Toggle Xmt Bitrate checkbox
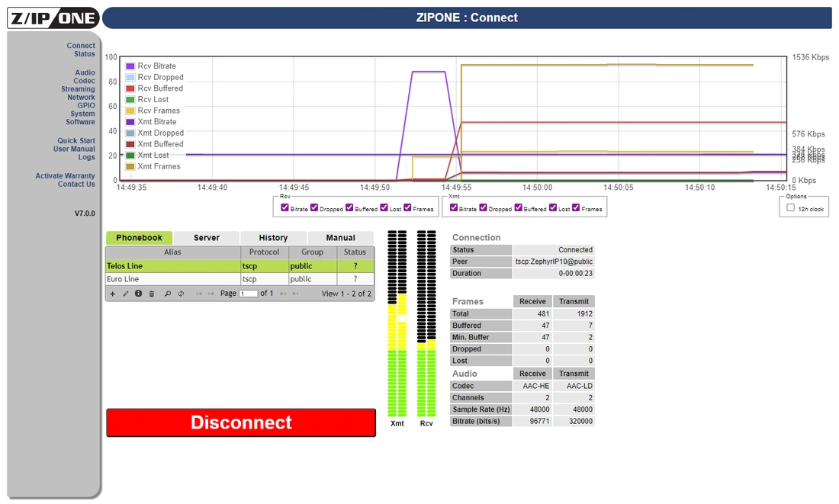This screenshot has height=504, width=839. coord(454,207)
